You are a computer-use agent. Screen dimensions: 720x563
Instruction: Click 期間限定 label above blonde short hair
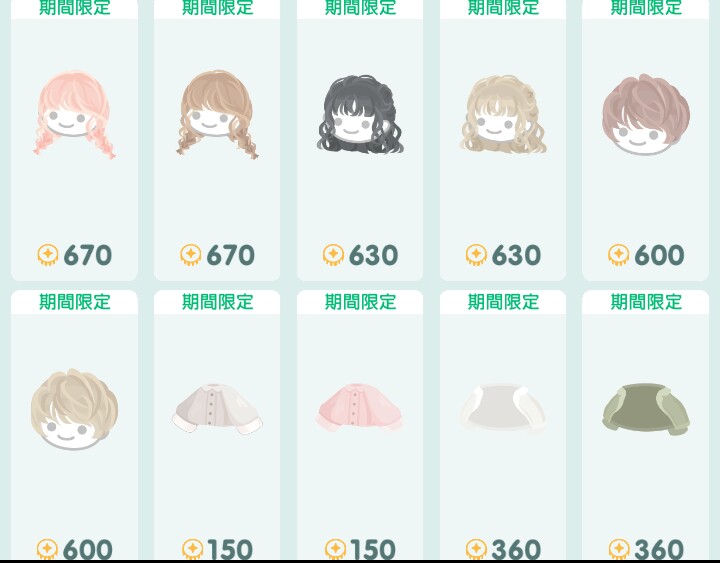click(x=74, y=302)
